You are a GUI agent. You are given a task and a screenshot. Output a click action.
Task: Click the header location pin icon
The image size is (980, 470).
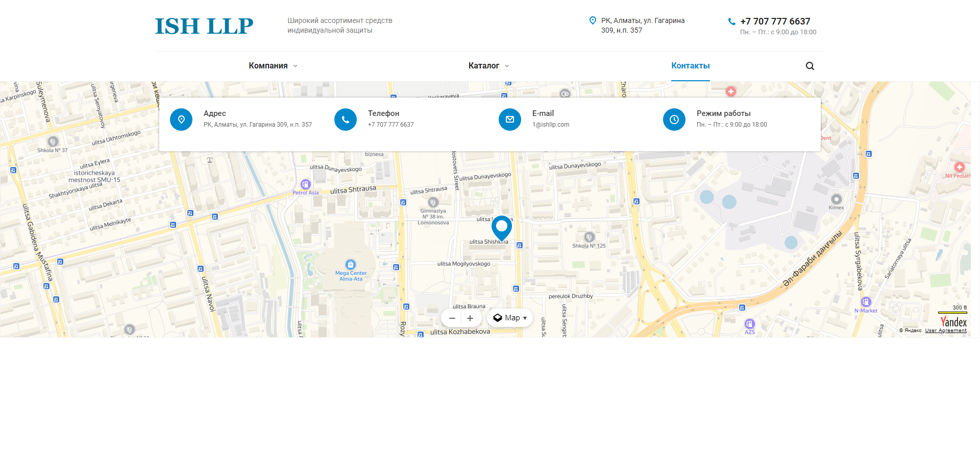593,20
